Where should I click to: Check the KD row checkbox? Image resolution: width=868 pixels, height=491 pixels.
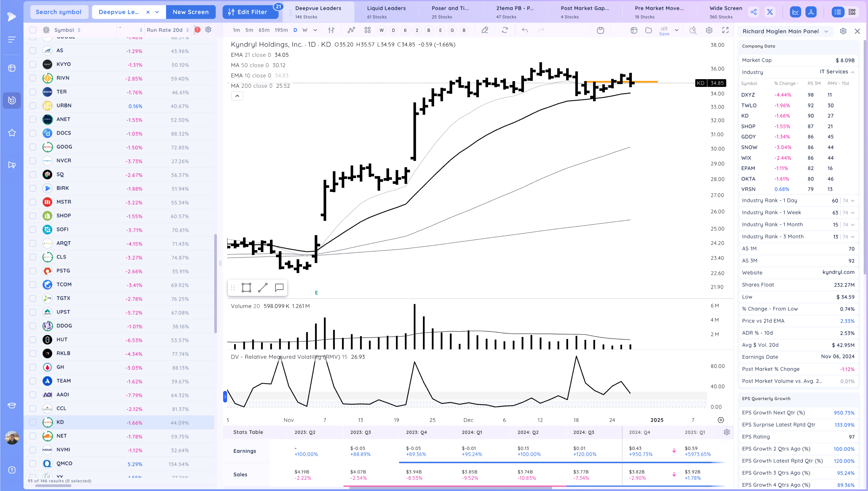pyautogui.click(x=33, y=422)
